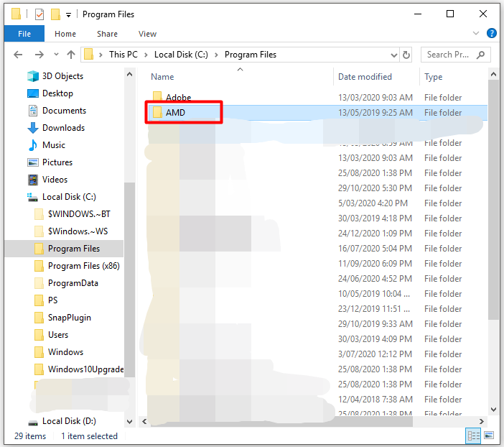The width and height of the screenshot is (504, 447).
Task: Click the New Folder quick access icon
Action: click(x=55, y=14)
